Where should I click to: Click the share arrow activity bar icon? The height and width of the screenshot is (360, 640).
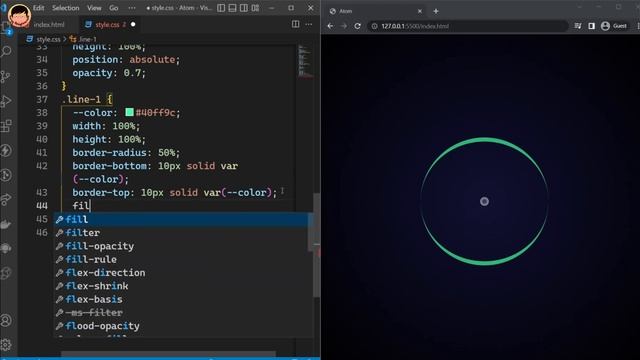point(6,200)
